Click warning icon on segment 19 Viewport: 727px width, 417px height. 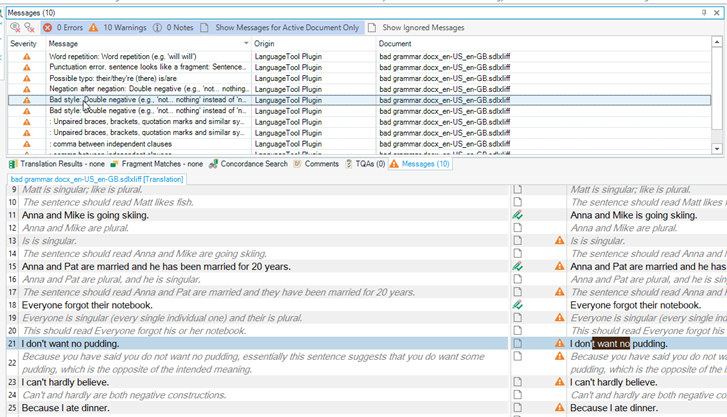560,318
